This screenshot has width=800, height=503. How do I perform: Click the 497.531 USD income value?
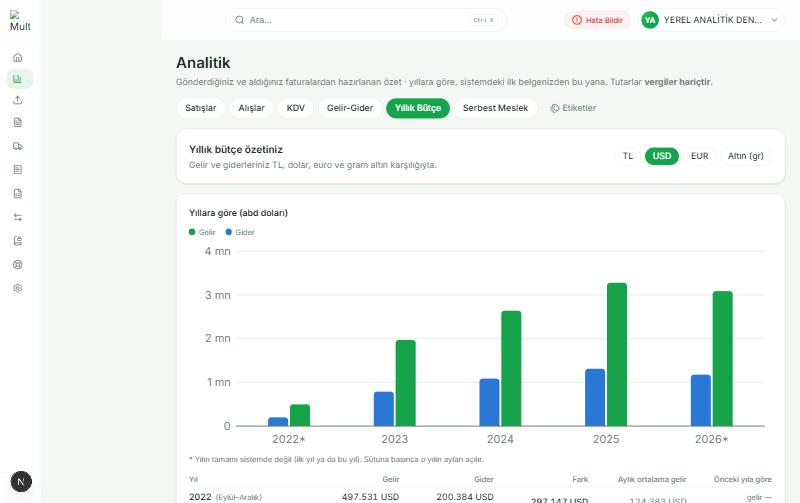[x=370, y=497]
